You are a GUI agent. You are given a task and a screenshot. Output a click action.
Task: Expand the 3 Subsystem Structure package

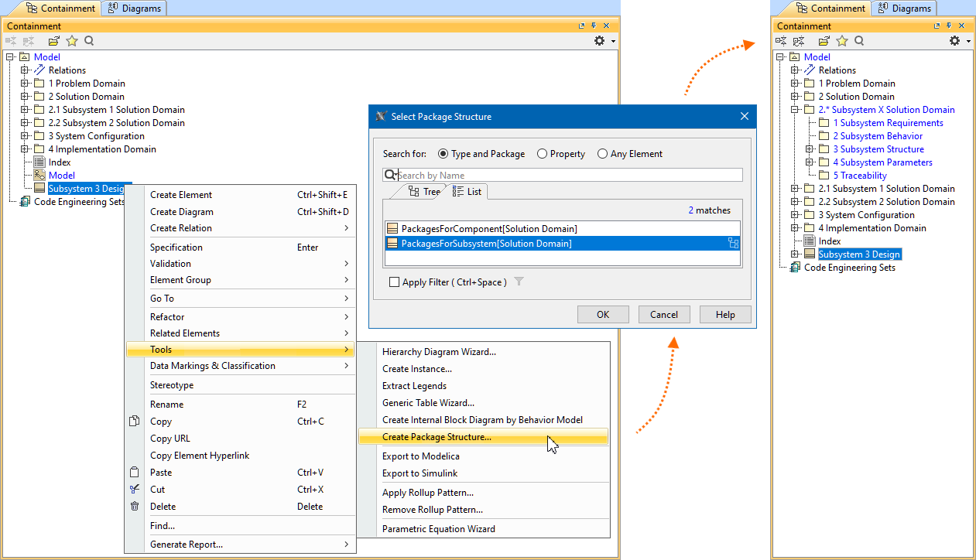pos(810,149)
